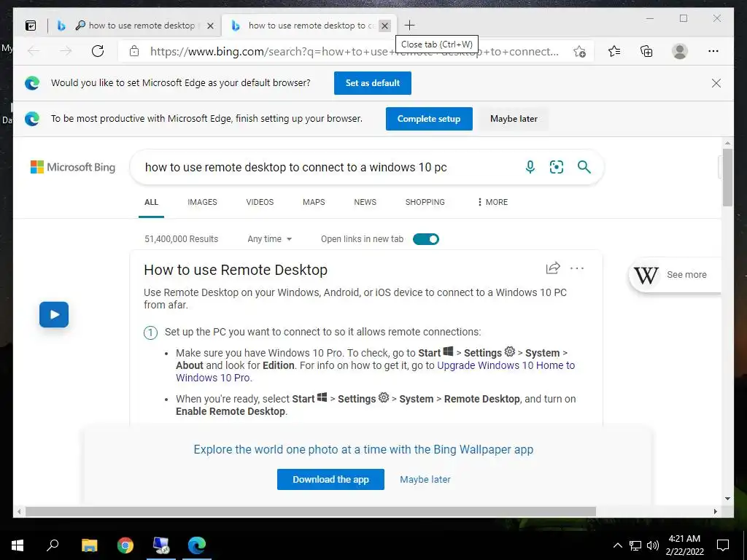This screenshot has height=560, width=747.
Task: Open the Any time filter dropdown
Action: [x=270, y=239]
